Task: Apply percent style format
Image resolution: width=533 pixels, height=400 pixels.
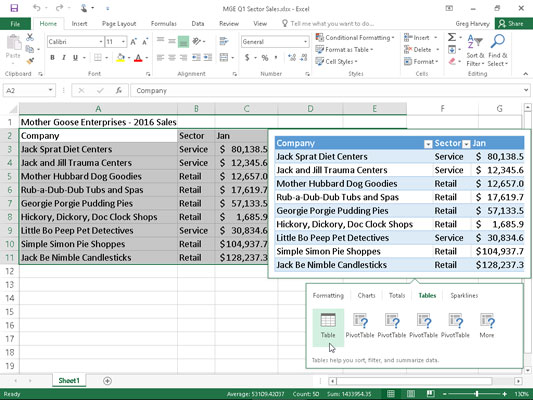Action: pos(265,58)
